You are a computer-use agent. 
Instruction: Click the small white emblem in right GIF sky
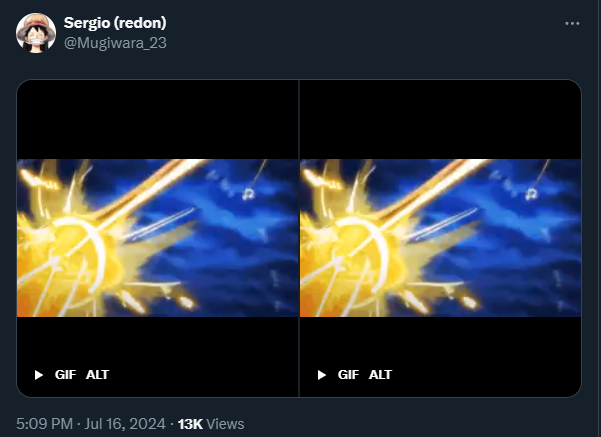(532, 194)
